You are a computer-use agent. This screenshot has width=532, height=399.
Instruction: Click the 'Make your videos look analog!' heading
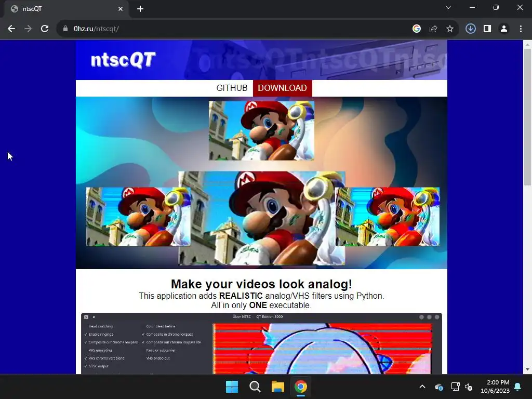(261, 284)
